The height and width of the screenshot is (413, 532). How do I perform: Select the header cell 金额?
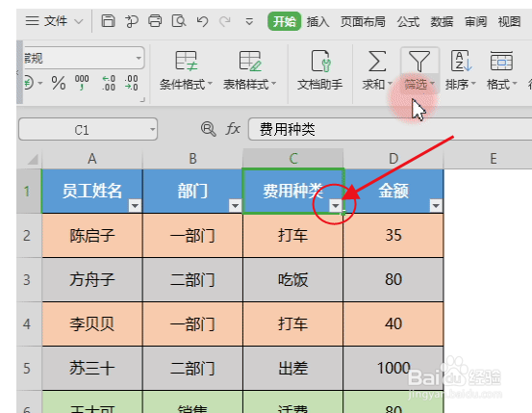[393, 191]
